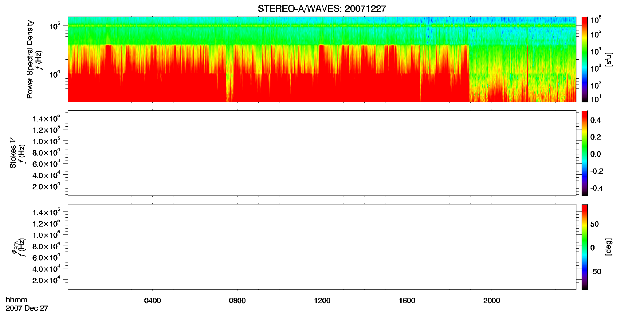Click the empty φ RTN plot panel
Image resolution: width=644 pixels, height=332 pixels.
click(322, 247)
